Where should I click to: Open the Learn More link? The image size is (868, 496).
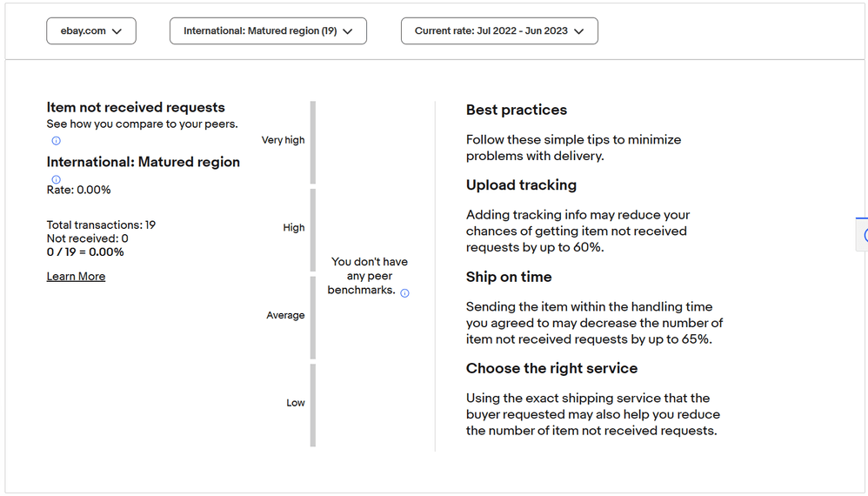point(76,276)
